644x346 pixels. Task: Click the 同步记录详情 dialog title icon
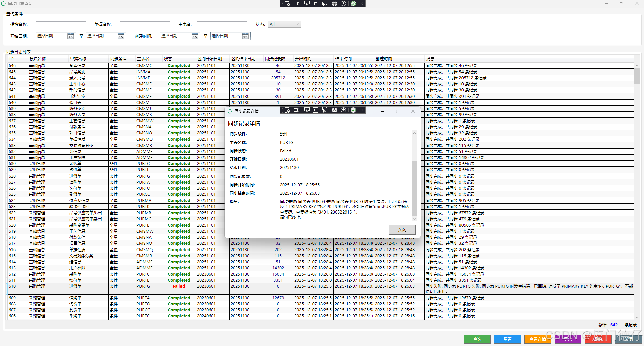click(230, 111)
